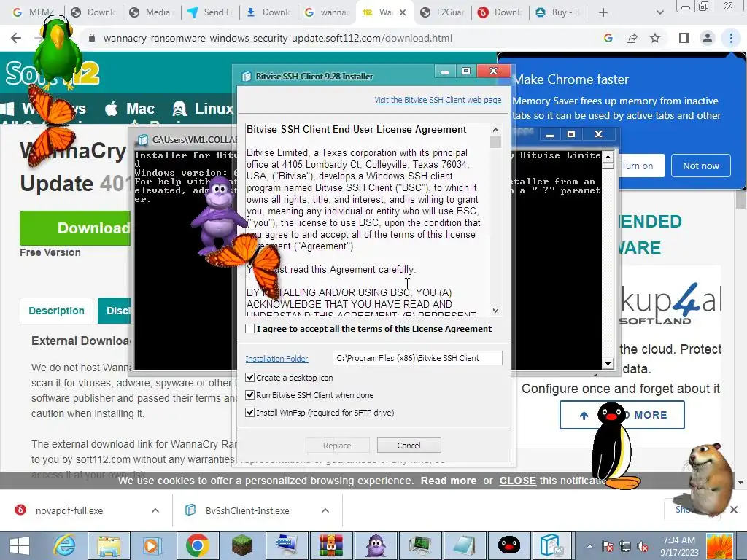Open the Description tab on soft112

56,311
